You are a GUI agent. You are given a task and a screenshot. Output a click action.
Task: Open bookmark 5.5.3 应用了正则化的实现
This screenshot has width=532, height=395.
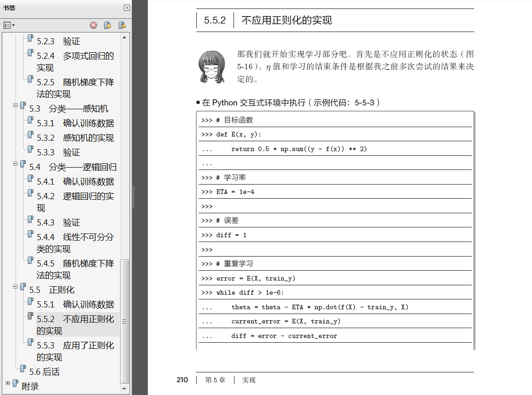pyautogui.click(x=75, y=351)
